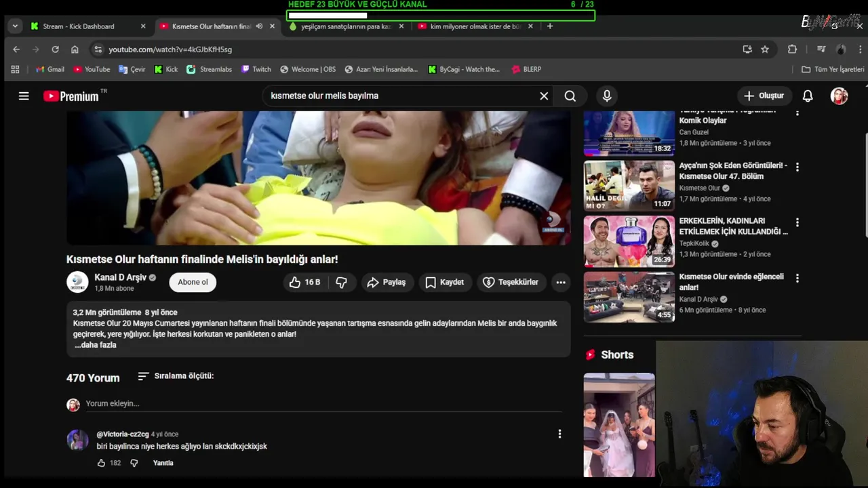The width and height of the screenshot is (868, 488).
Task: Send thanks with Teşekkürler button
Action: 511,282
